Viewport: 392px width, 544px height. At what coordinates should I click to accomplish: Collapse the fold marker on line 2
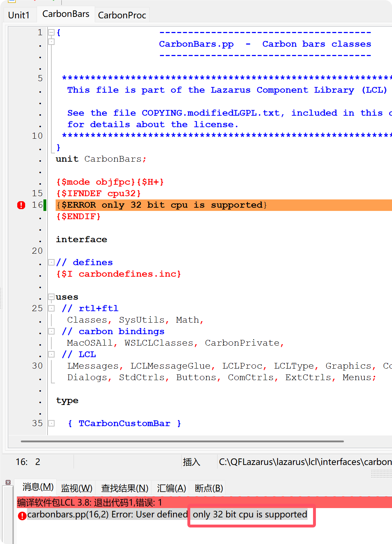51,42
